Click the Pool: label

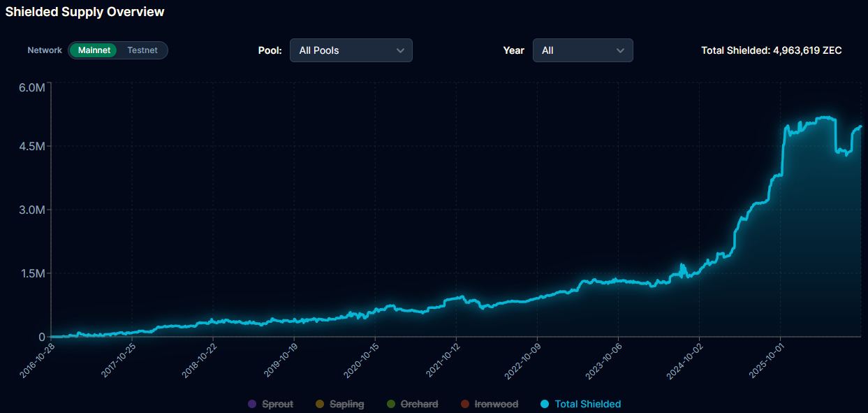pos(270,50)
